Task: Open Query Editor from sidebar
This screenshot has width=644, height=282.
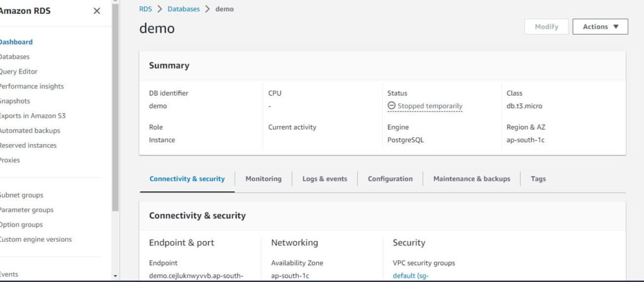Action: [x=18, y=72]
